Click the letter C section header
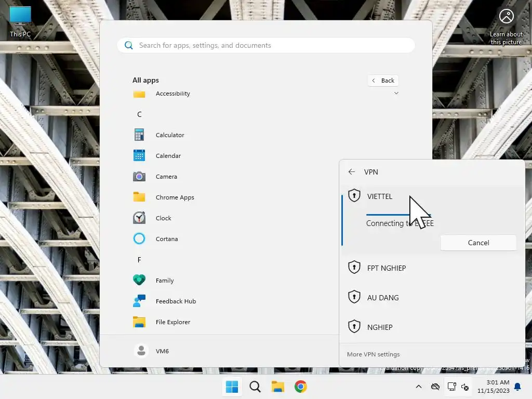The image size is (532, 399). point(139,114)
